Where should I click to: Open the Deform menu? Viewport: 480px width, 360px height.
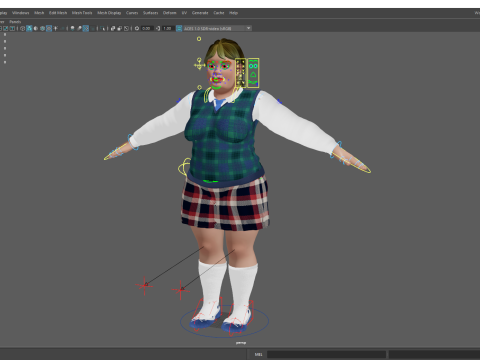coord(169,13)
